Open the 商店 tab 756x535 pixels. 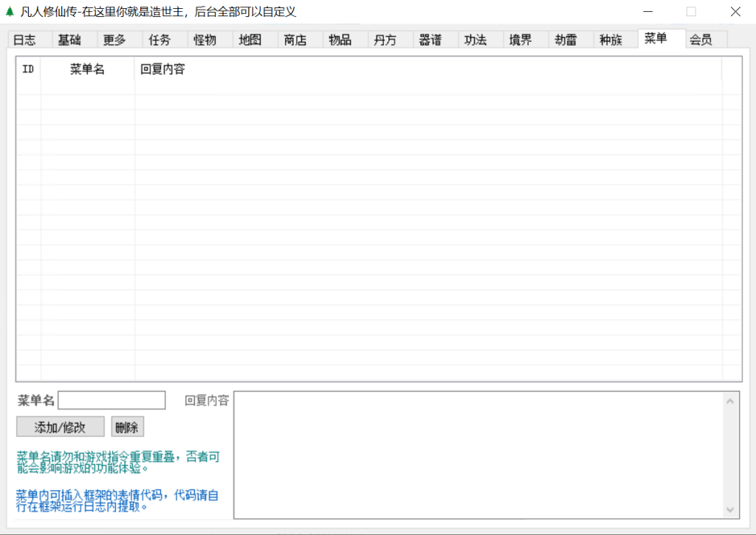[295, 41]
